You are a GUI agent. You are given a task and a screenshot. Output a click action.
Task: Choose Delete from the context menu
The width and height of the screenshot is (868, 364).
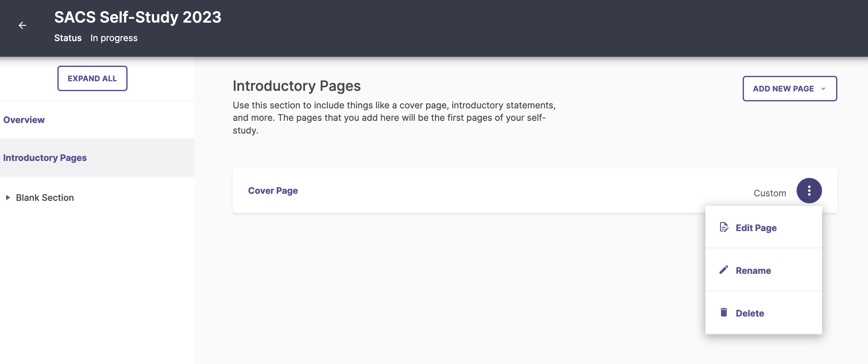click(x=763, y=313)
